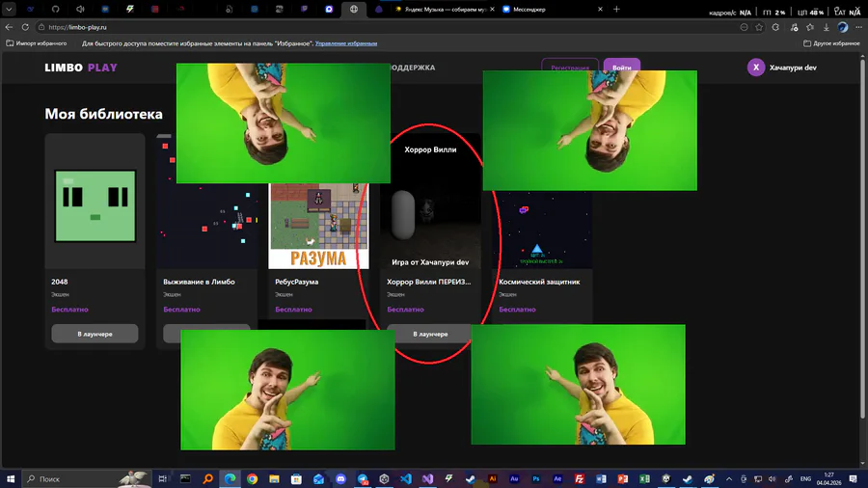The image size is (868, 488).
Task: Open the Другое избранное folder
Action: (831, 43)
